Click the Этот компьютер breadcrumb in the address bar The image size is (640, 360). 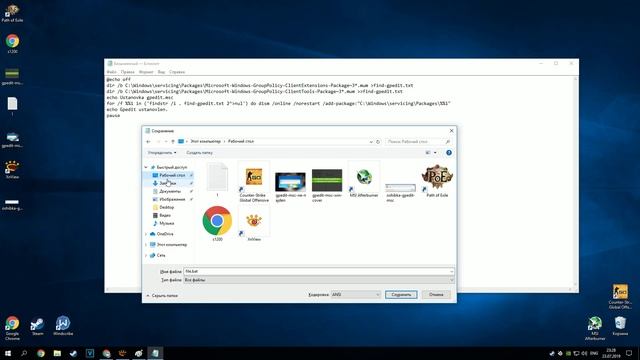click(205, 142)
